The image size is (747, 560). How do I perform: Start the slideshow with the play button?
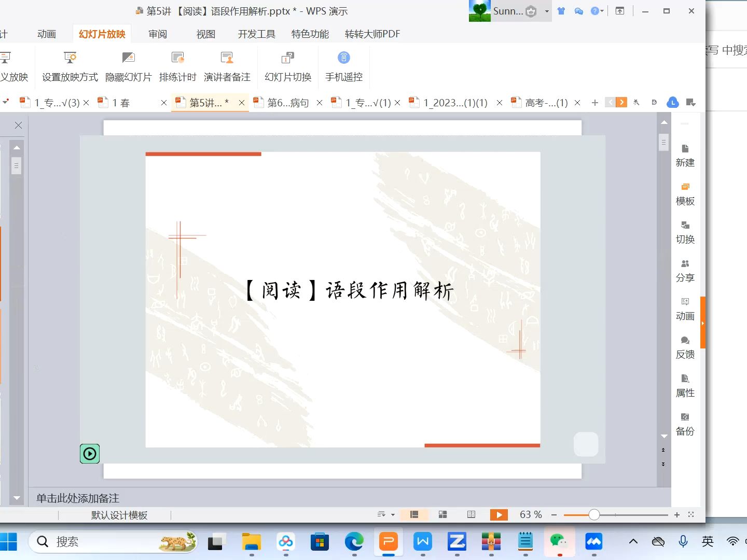pyautogui.click(x=499, y=514)
